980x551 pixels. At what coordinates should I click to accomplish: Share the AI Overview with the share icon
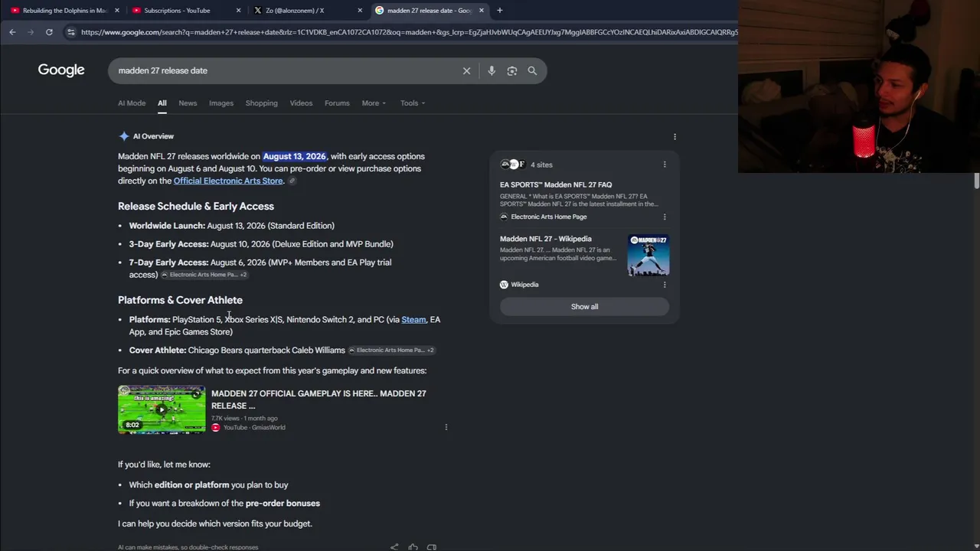(x=394, y=546)
